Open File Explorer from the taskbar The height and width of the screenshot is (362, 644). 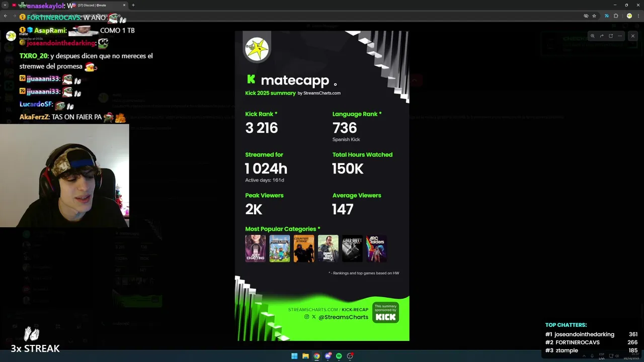pyautogui.click(x=305, y=356)
